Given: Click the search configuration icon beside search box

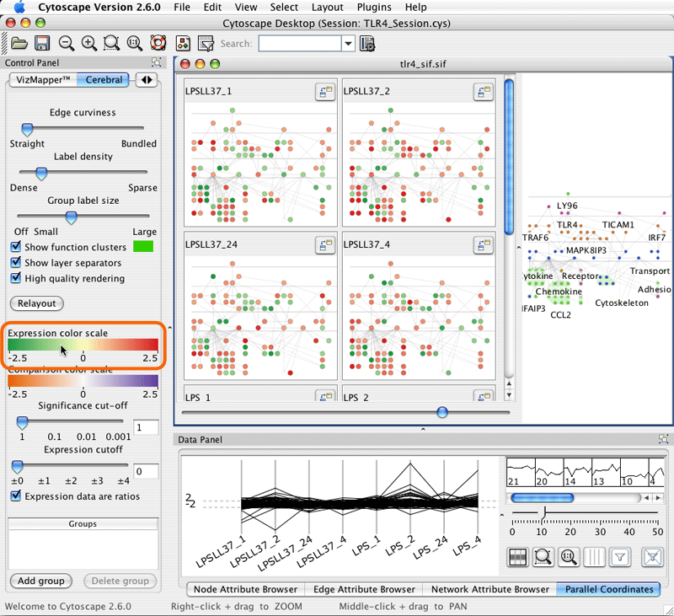Looking at the screenshot, I should coord(367,44).
